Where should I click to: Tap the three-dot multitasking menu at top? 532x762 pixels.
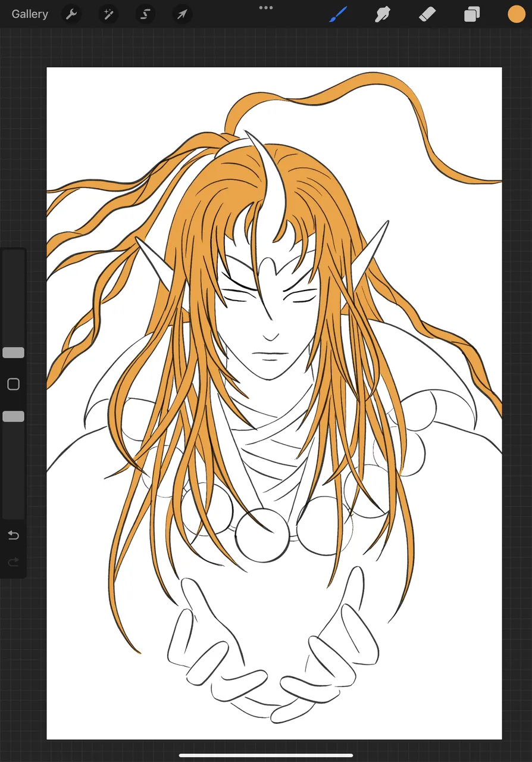[266, 8]
